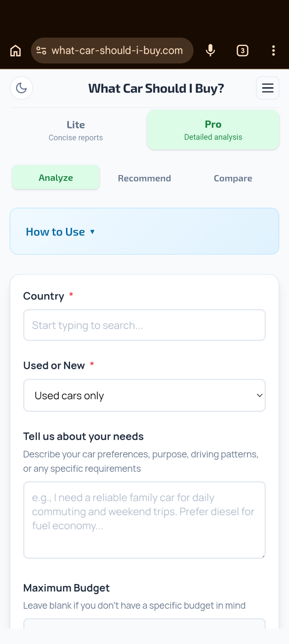The image size is (289, 644).
Task: Select the Analyze tab
Action: pyautogui.click(x=56, y=177)
